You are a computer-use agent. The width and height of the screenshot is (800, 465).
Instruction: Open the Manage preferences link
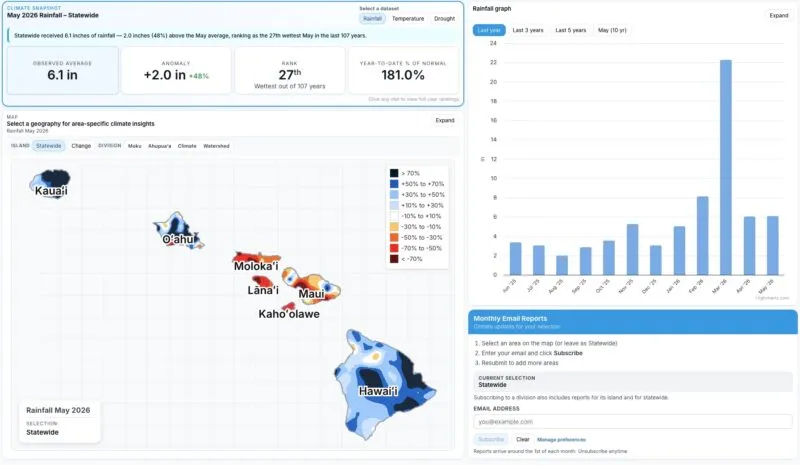561,439
